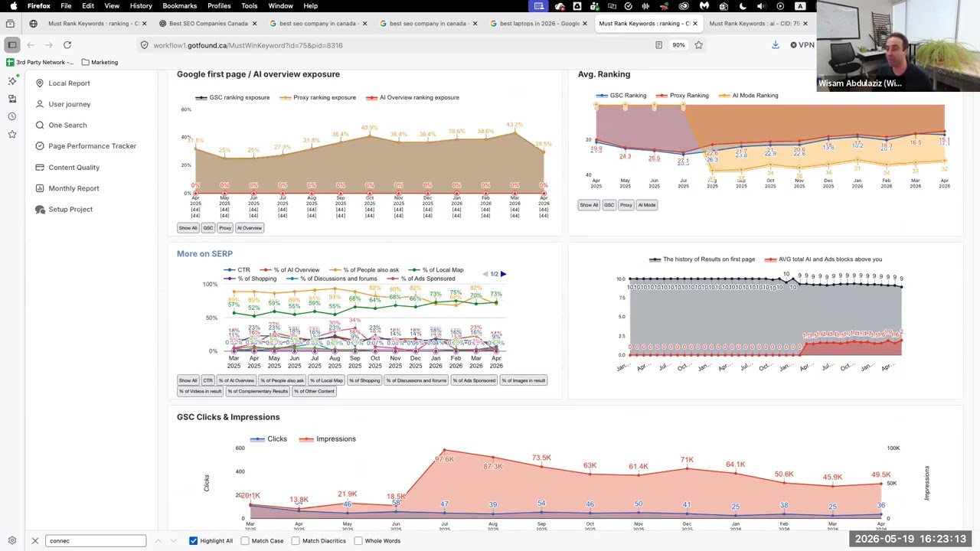The image size is (980, 551).
Task: Enable Match Diacritics option
Action: 296,541
